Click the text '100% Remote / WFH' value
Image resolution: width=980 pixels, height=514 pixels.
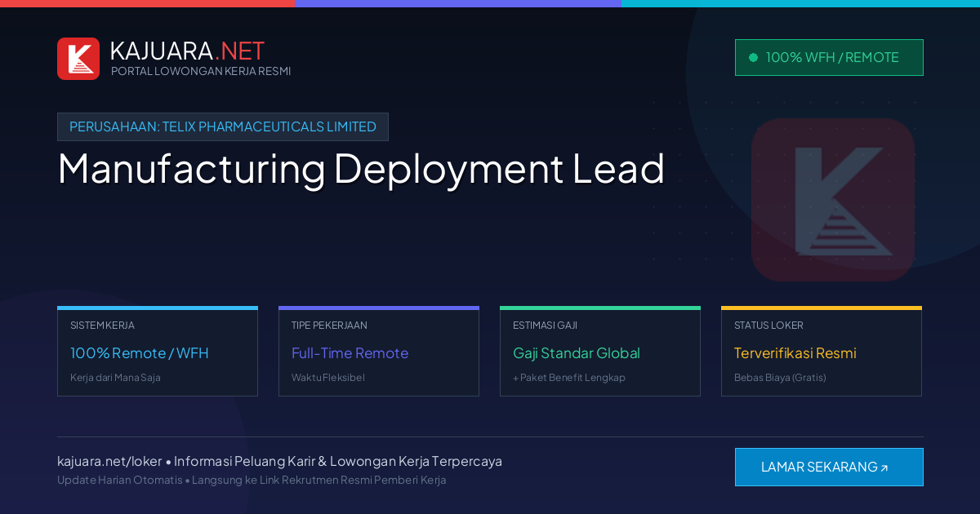point(140,353)
